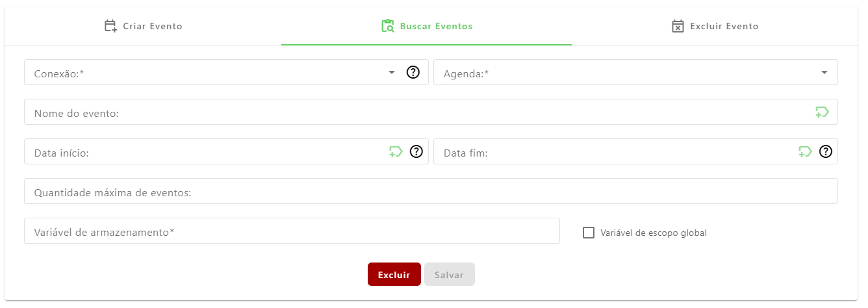Viewport: 868px width, 308px height.
Task: Select the Buscar Eventos tab
Action: (x=426, y=27)
